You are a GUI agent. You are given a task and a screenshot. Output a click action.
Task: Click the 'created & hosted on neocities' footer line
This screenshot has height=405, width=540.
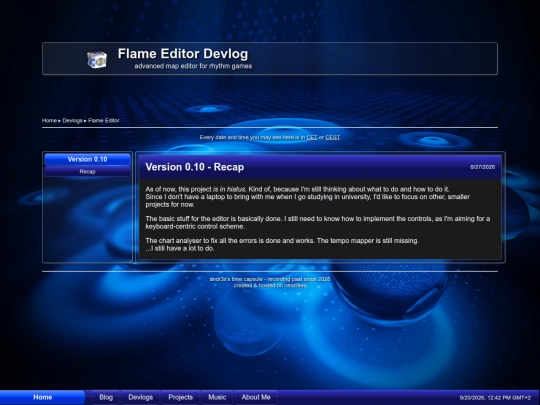[x=270, y=285]
